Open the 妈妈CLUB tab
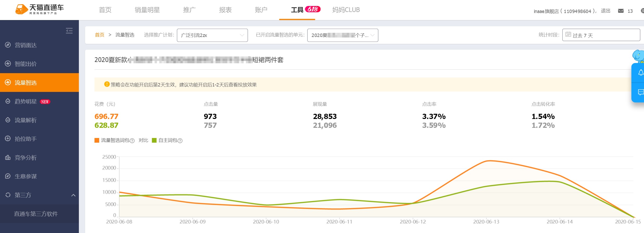 point(346,10)
